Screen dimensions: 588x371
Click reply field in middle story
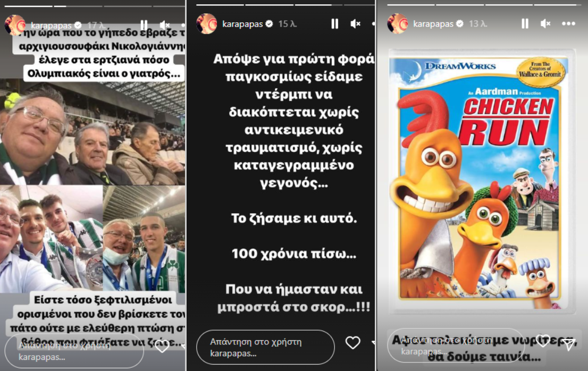(265, 347)
